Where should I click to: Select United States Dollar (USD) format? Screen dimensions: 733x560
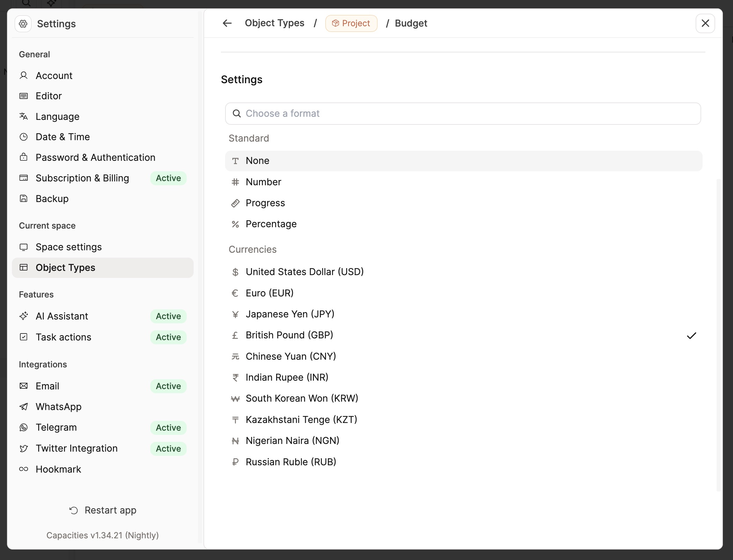pos(304,272)
